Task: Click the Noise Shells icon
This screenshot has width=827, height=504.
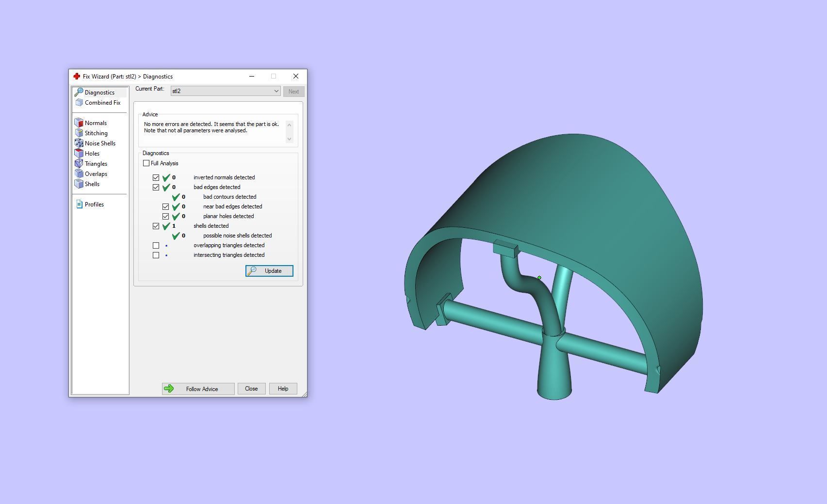Action: pos(79,143)
